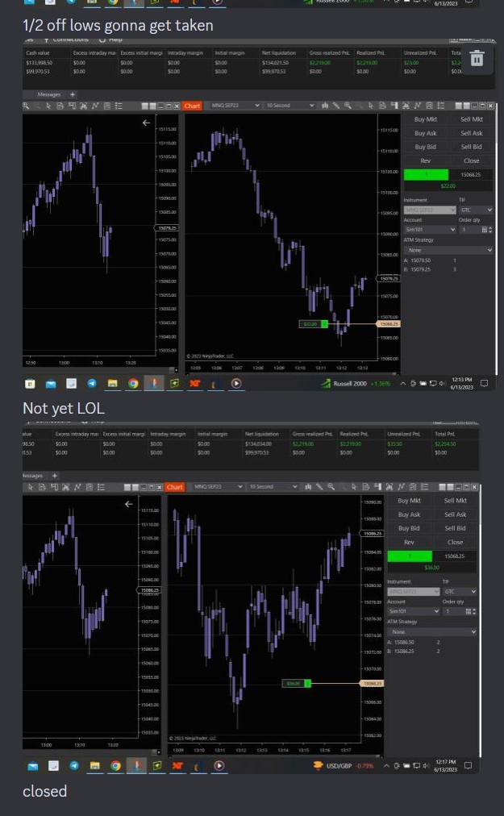Select drawing tools pencil in 12:13 PM chart toolbar
The width and height of the screenshot is (504, 816).
point(336,106)
